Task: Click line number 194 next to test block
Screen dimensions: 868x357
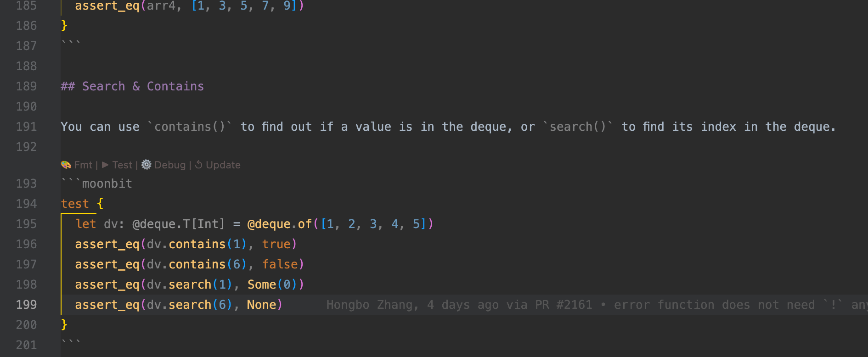Action: tap(26, 203)
